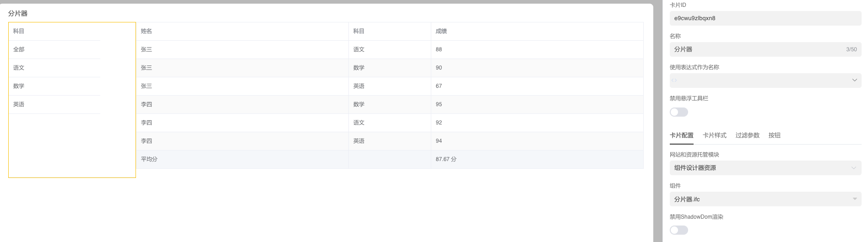Enable the 禁用ShadowDom渲染 switch

click(x=678, y=230)
